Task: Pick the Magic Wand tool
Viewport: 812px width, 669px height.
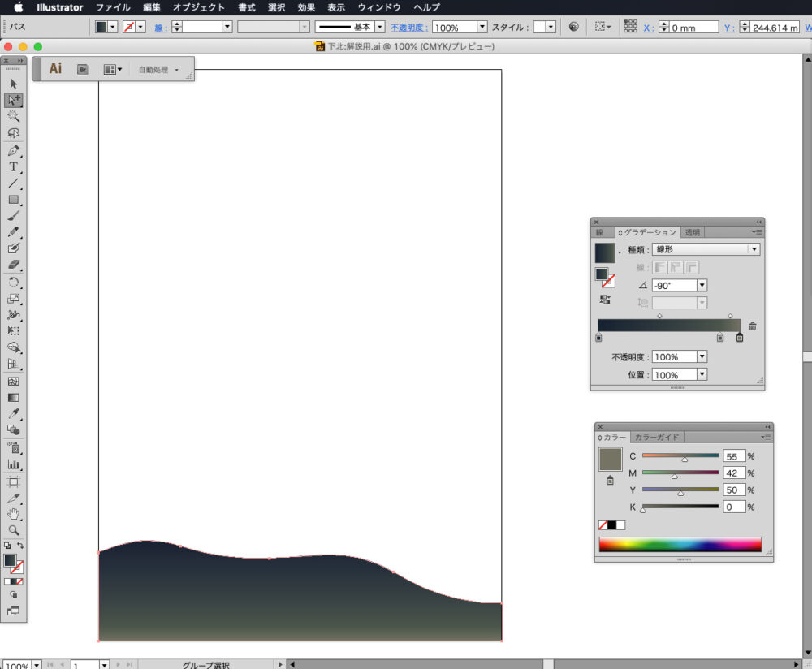Action: click(13, 117)
